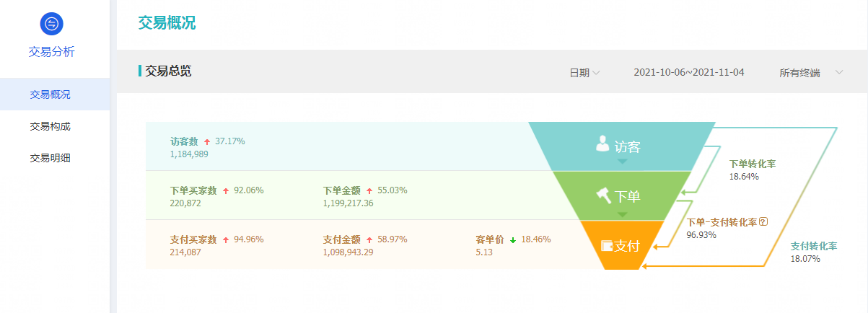Screen dimensions: 868x313
Task: Click the help icon beside 下单-支付转化率
Action: click(763, 222)
